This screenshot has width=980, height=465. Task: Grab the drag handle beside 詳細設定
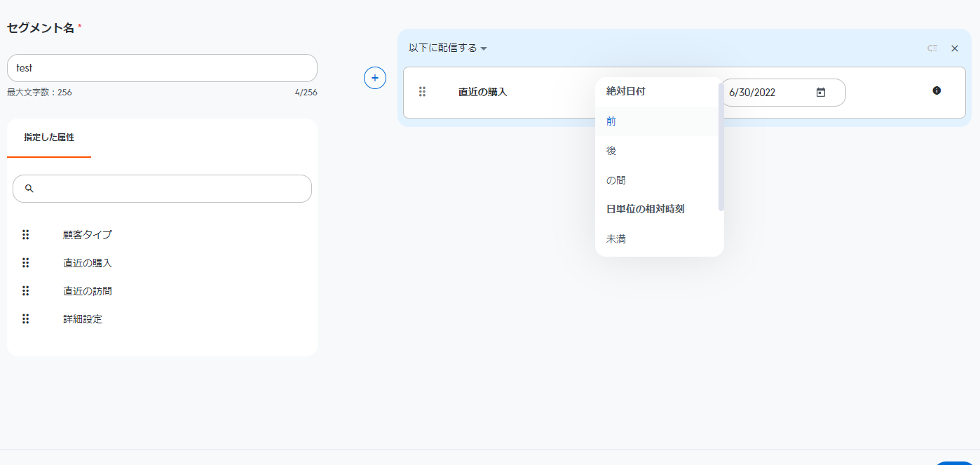pos(26,318)
